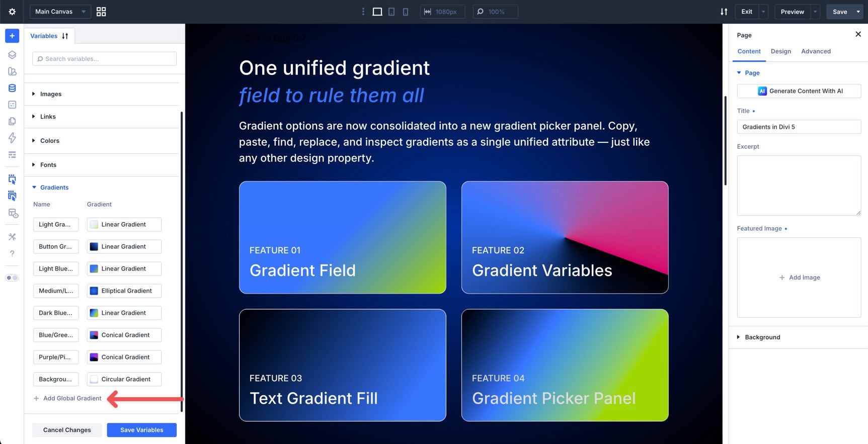Click the AI icon in Generate Content button
This screenshot has height=444, width=868.
(762, 91)
